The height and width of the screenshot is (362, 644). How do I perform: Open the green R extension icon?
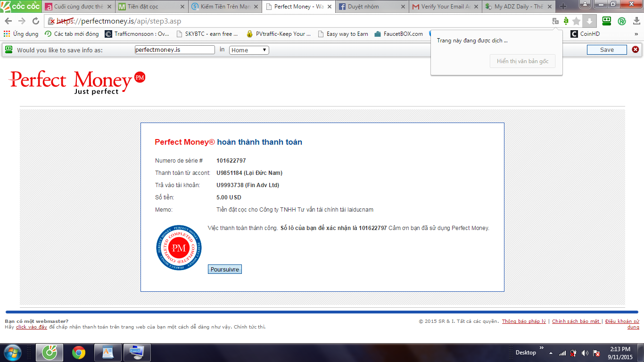click(622, 21)
